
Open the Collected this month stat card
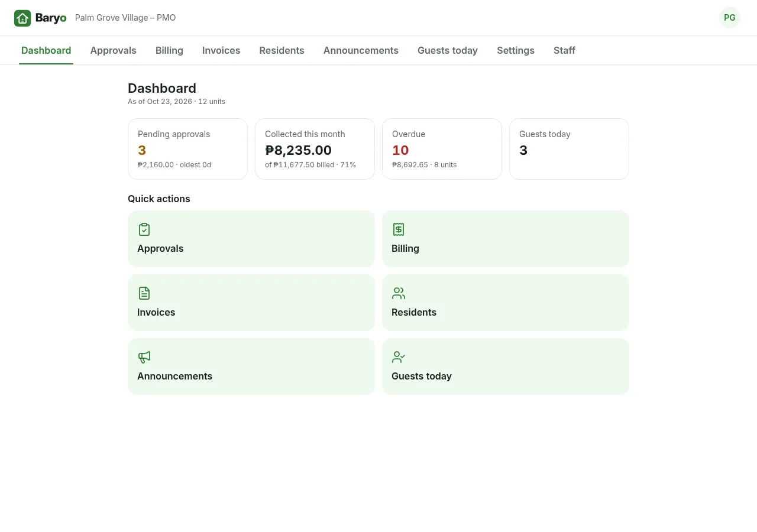click(315, 149)
